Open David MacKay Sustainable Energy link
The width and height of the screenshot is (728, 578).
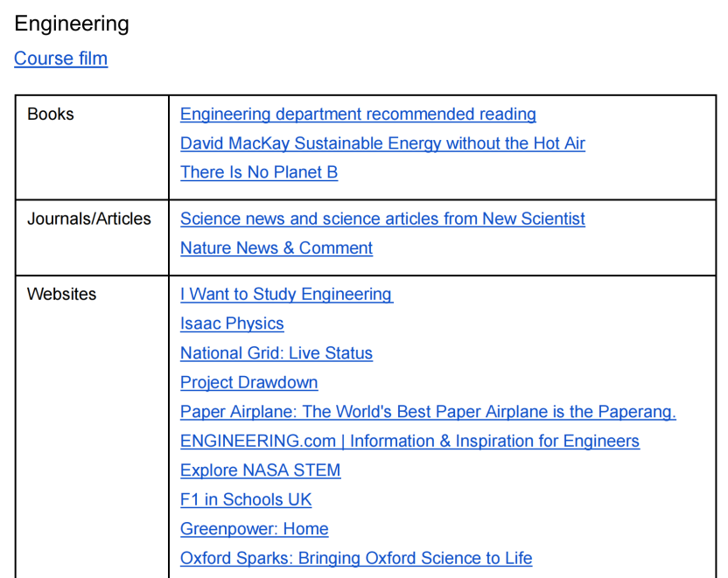pos(382,143)
